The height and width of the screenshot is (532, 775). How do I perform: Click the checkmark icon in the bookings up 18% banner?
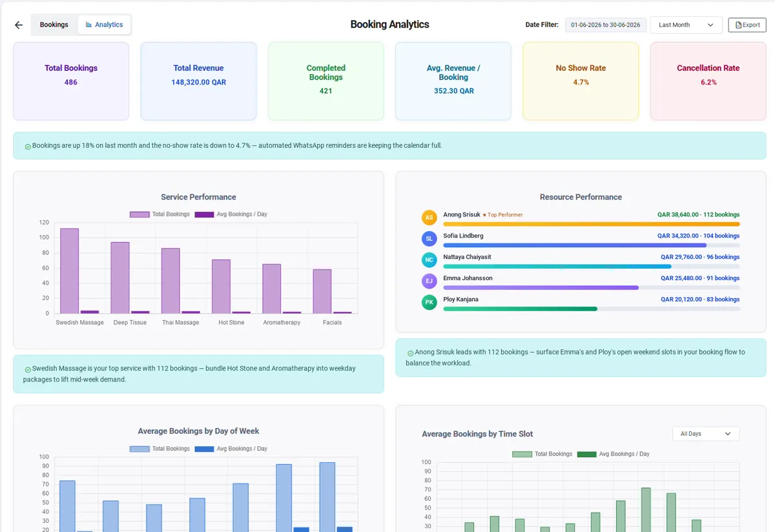point(28,147)
